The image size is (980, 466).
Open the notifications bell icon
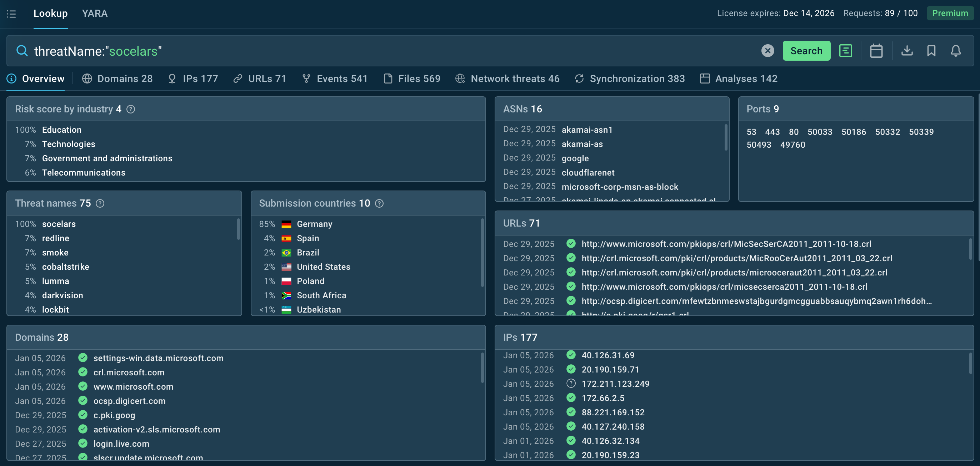pos(956,51)
